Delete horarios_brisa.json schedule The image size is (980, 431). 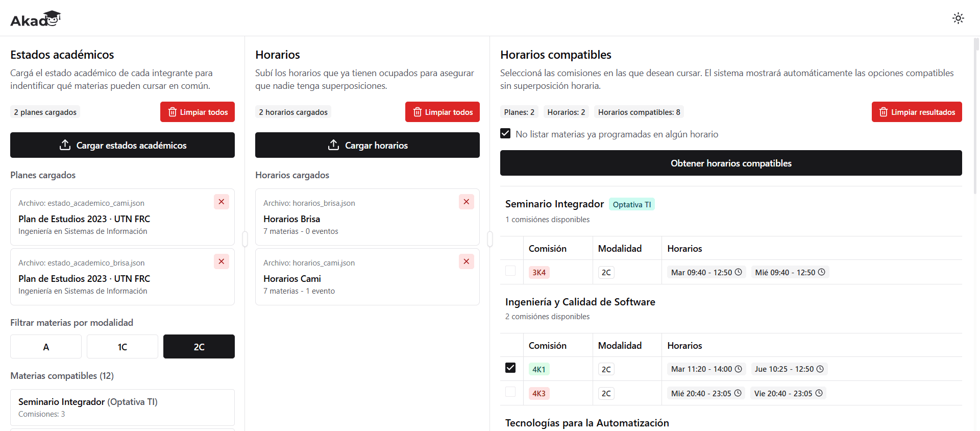point(467,202)
